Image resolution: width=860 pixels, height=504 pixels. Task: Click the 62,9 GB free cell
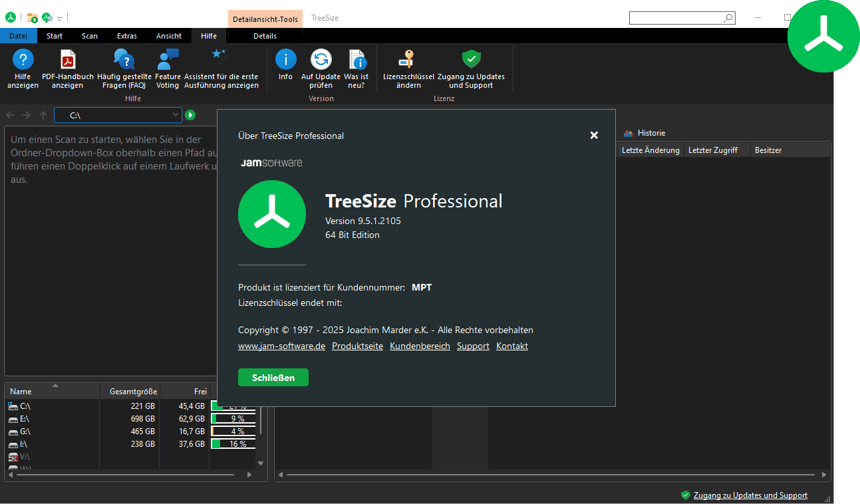click(192, 419)
